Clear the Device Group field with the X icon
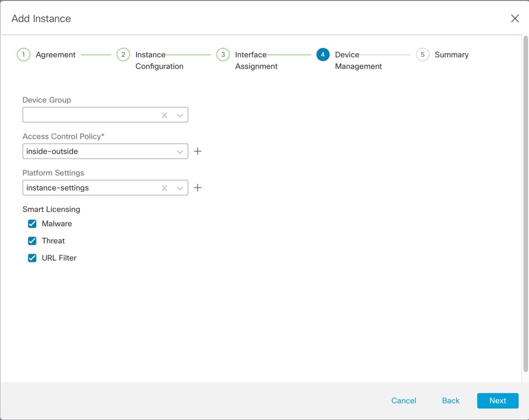 coord(164,114)
